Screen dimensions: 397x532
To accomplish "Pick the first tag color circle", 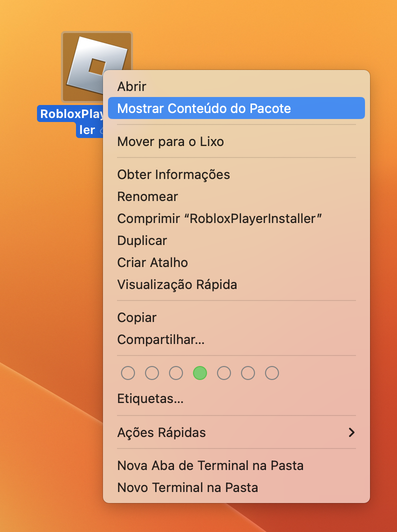I will pyautogui.click(x=128, y=373).
